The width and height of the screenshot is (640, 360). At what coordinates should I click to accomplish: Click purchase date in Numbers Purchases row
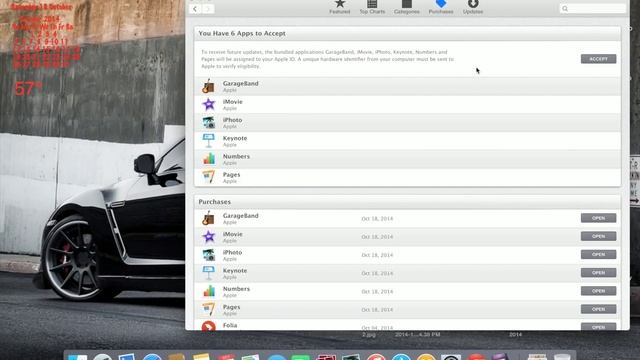click(x=377, y=291)
